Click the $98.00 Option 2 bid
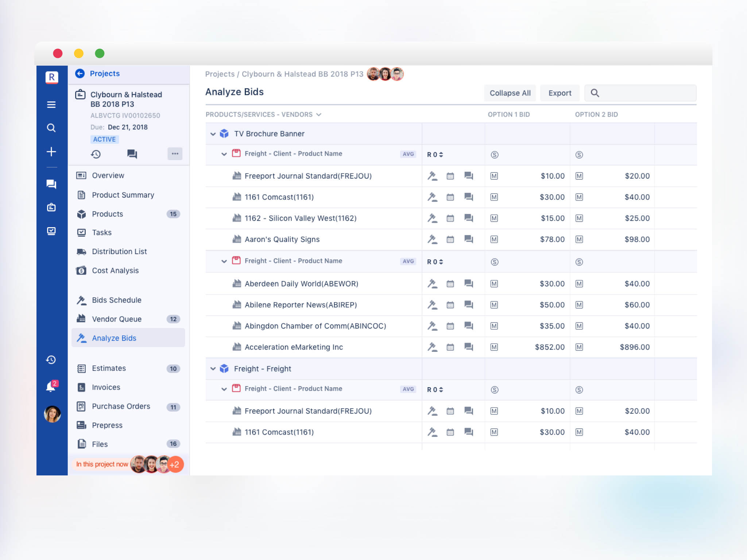 tap(637, 240)
